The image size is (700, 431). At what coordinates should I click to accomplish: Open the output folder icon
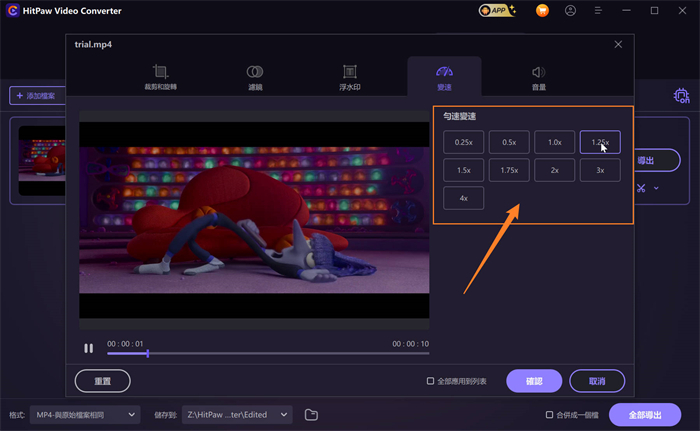(311, 415)
